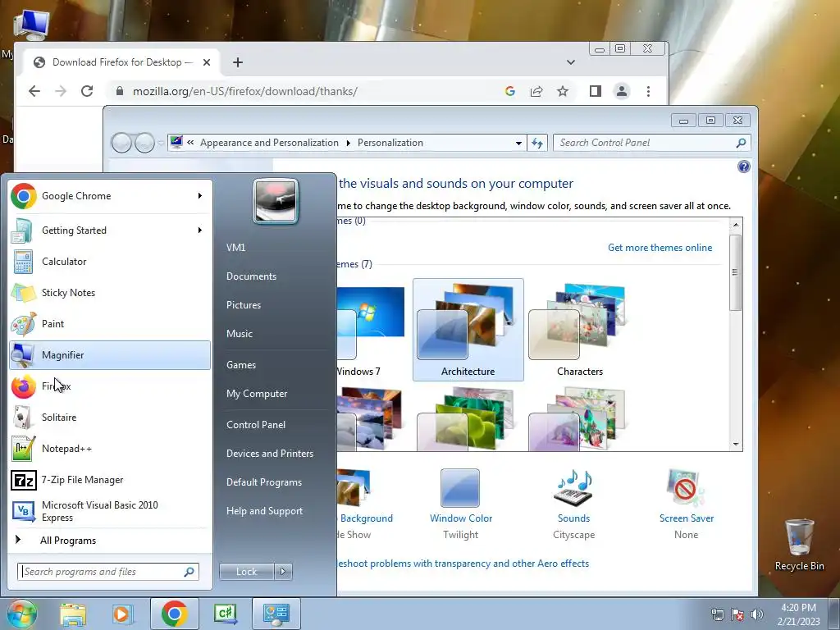The image size is (840, 630).
Task: Open Default Programs from Start menu
Action: (x=264, y=482)
